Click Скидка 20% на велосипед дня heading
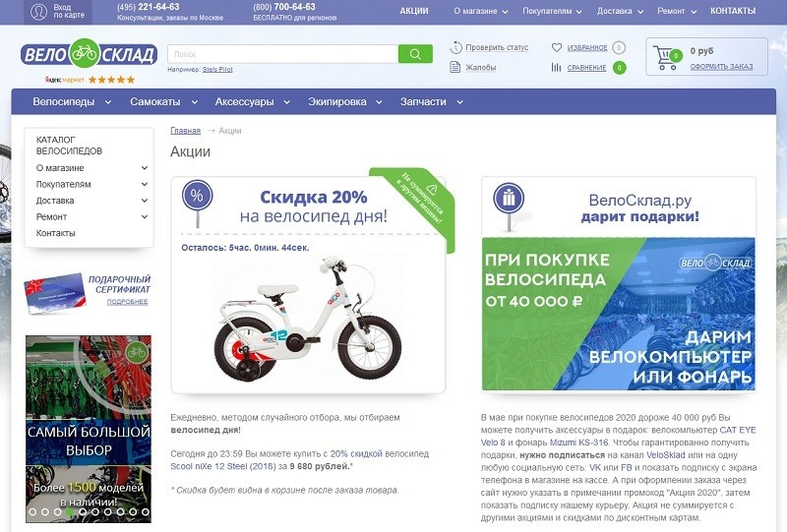787x532 pixels. point(313,207)
